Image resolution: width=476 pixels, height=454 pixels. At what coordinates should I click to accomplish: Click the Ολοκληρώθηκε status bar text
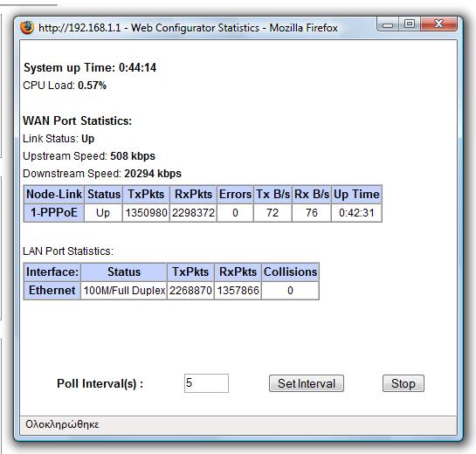click(62, 424)
